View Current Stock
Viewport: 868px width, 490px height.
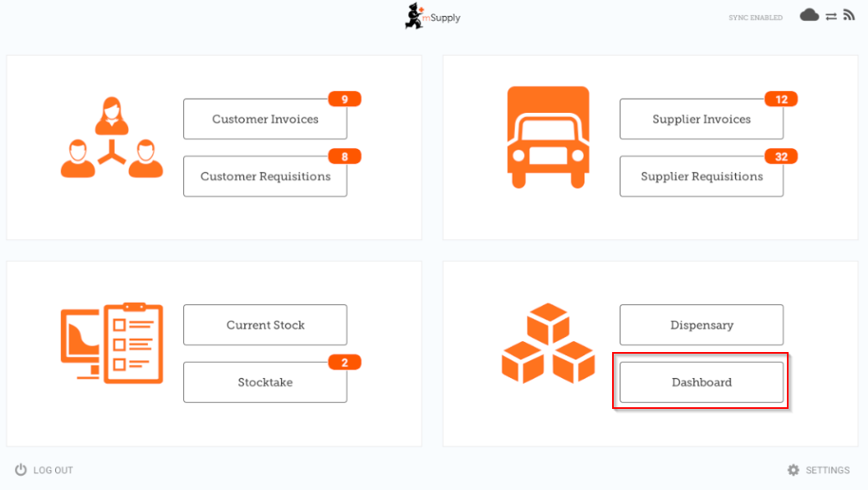[x=265, y=325]
